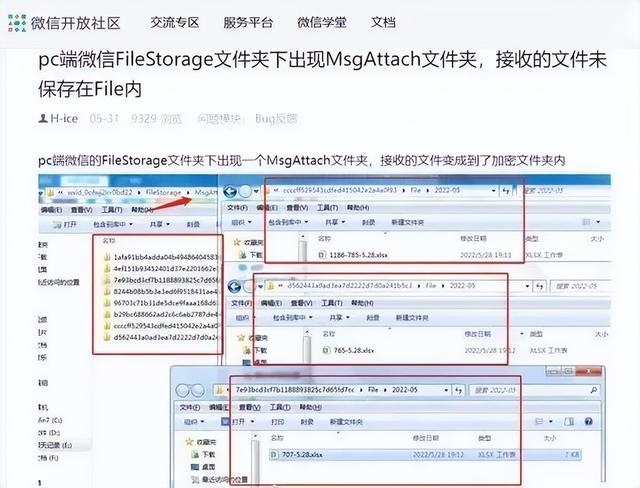Select the folder icon for b29bc688662ad2c6…
This screenshot has height=488, width=640.
pyautogui.click(x=107, y=314)
